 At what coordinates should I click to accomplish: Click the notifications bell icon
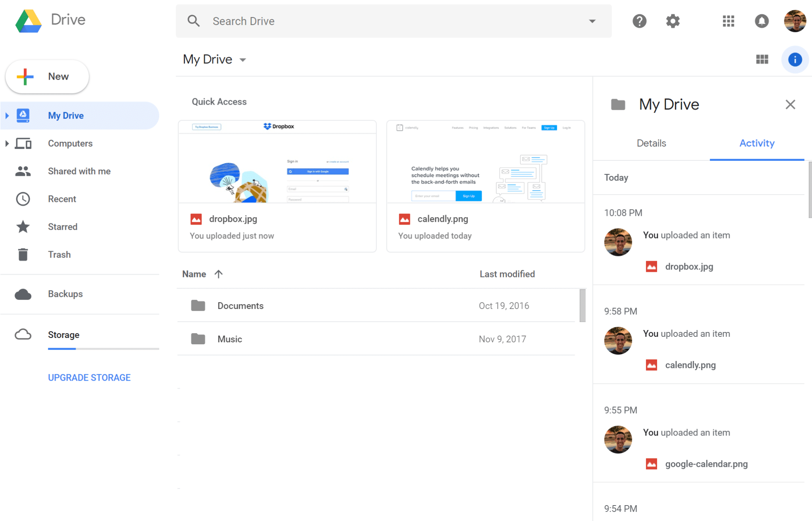click(761, 21)
